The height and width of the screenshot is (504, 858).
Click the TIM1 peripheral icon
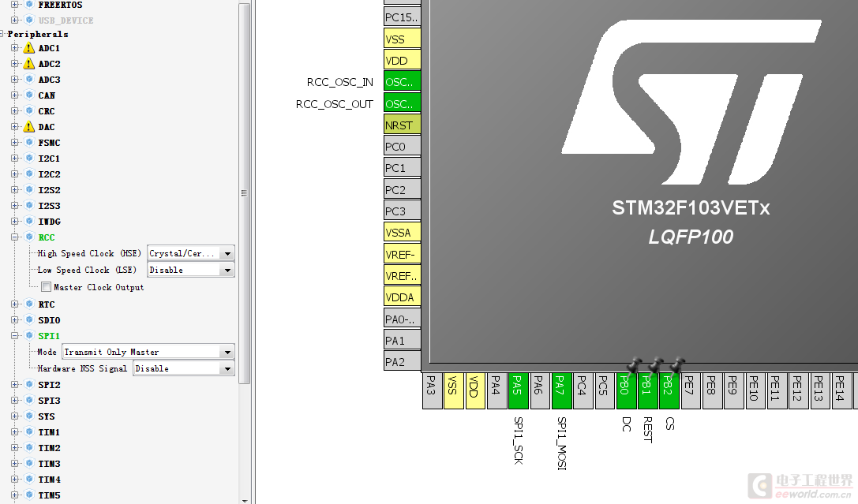pos(29,432)
